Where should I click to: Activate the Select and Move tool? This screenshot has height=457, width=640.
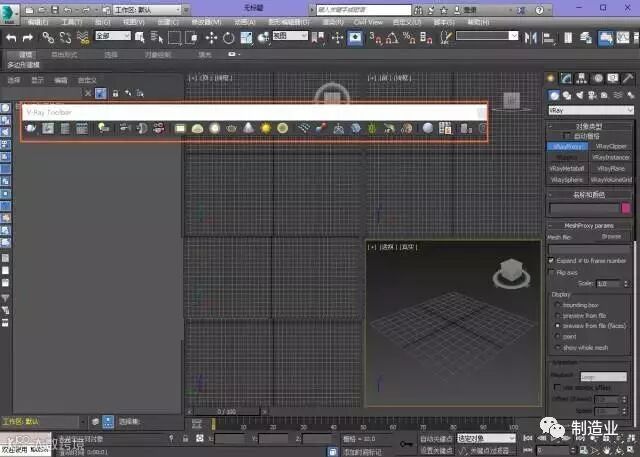211,38
